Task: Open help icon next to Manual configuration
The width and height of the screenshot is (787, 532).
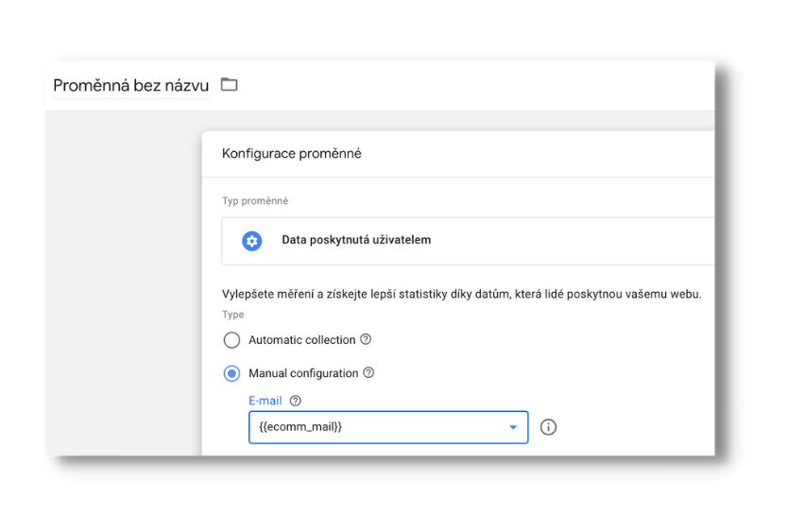Action: [x=368, y=373]
